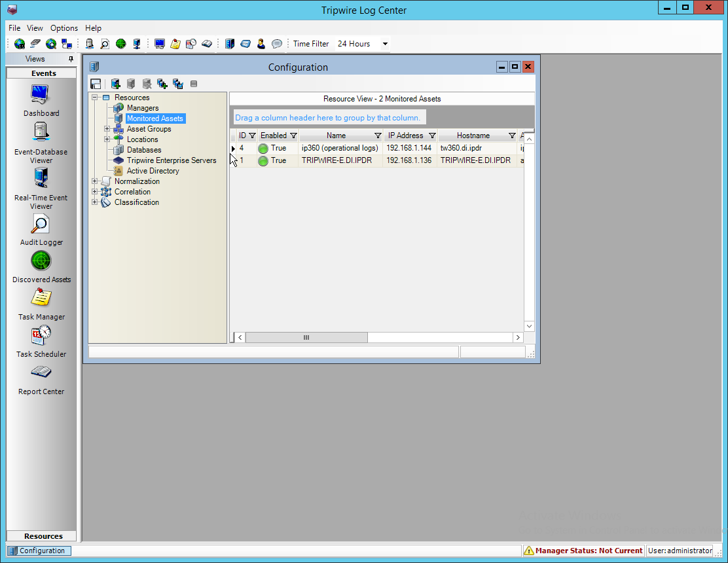
Task: Click the user person icon in toolbar
Action: pos(261,44)
